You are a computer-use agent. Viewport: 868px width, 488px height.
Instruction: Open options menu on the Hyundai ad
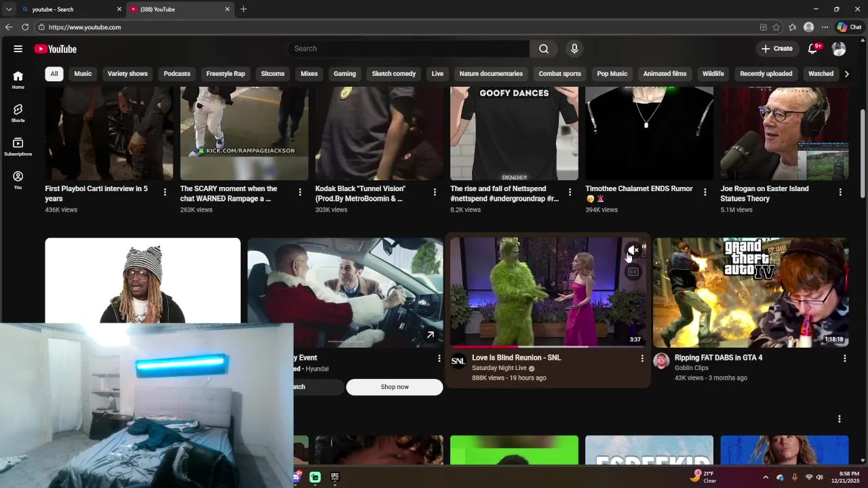[x=439, y=358]
